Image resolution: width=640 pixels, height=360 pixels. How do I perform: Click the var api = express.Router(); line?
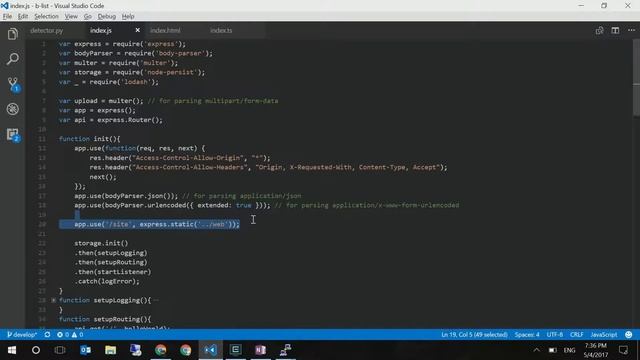(x=110, y=120)
